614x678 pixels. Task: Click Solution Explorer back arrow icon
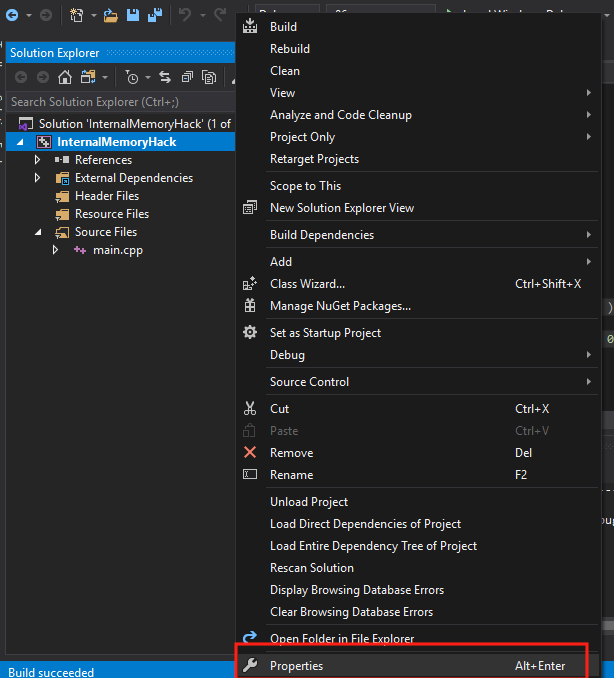[21, 77]
